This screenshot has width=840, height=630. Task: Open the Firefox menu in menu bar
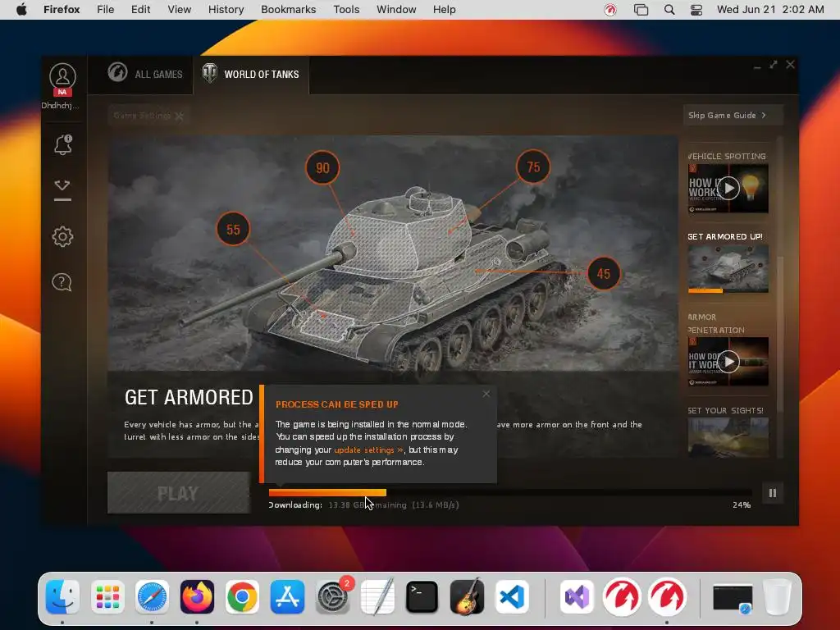pyautogui.click(x=62, y=10)
